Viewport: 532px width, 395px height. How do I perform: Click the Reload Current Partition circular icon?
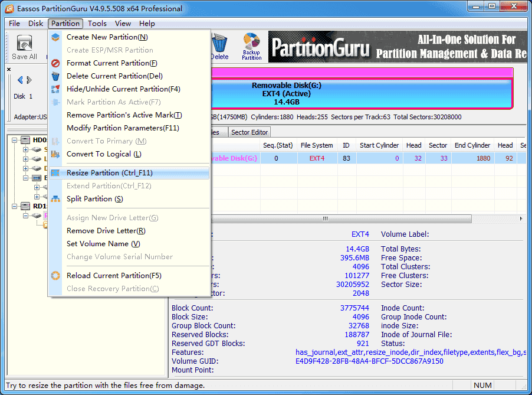[55, 275]
